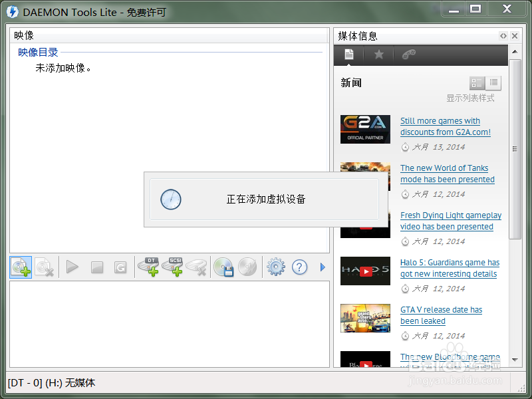
Task: Click the Halo 5 video thumbnail
Action: coord(365,271)
